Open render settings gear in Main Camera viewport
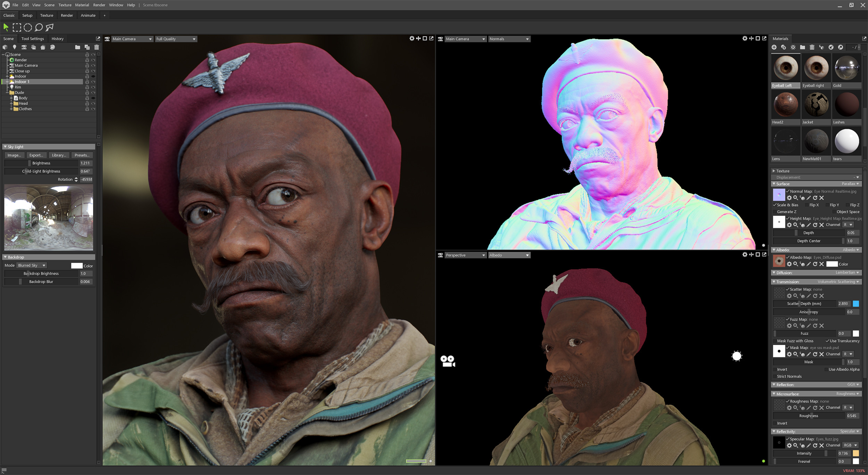The height and width of the screenshot is (475, 868). click(412, 39)
